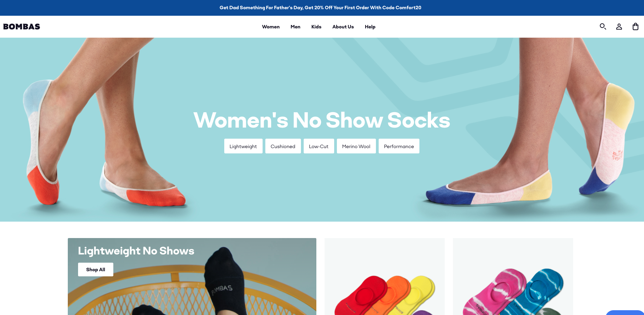
Task: Select the Performance filter button
Action: pos(399,146)
